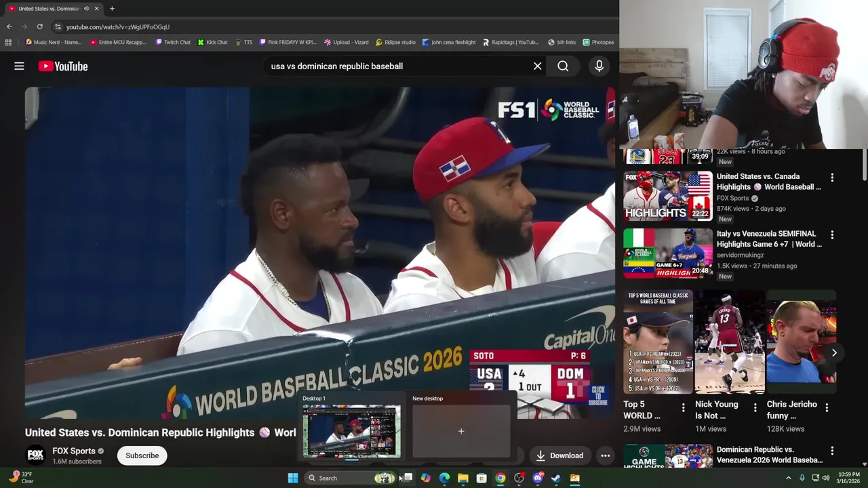The height and width of the screenshot is (488, 868).
Task: Open the TTS bookmark
Action: point(243,42)
